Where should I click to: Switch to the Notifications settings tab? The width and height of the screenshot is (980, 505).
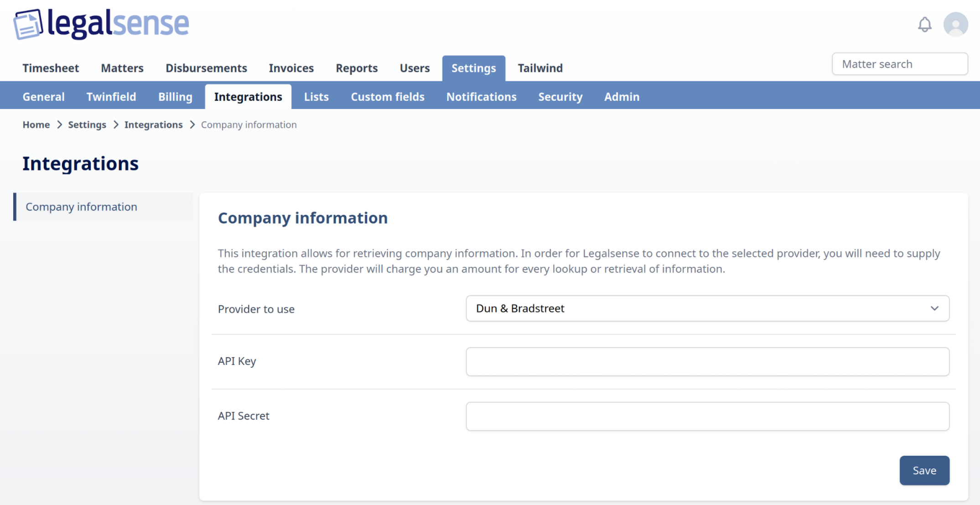click(481, 96)
